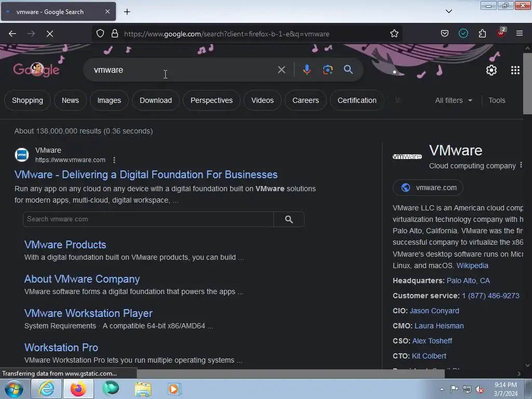Bookmark this page with the star icon

coord(394,34)
